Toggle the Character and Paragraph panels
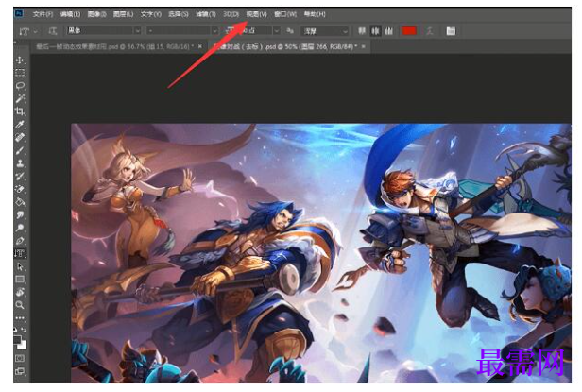Viewport: 582px width, 392px height. click(451, 31)
